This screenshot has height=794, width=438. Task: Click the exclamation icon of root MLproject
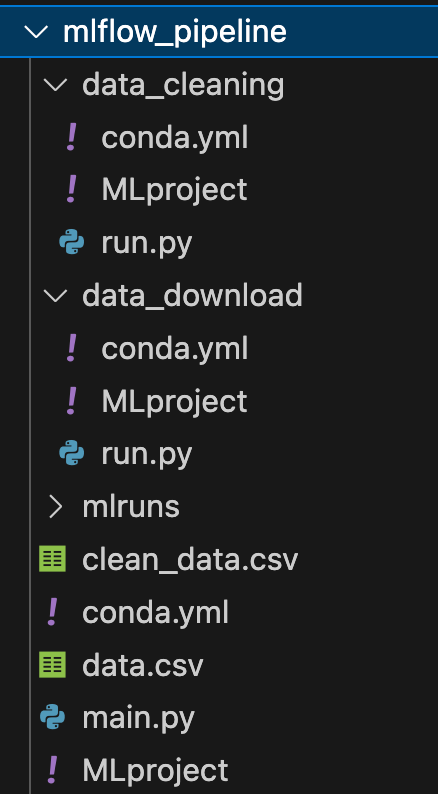click(53, 770)
